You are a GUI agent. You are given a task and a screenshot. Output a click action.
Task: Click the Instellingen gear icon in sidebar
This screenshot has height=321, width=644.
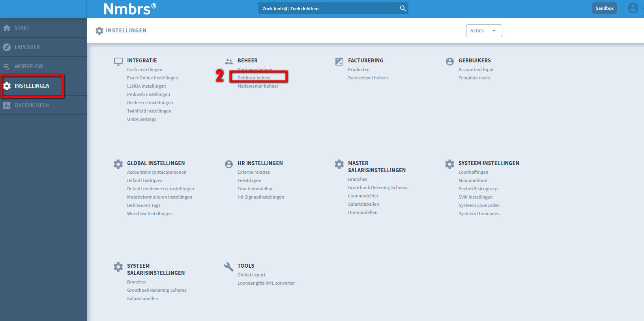click(7, 86)
